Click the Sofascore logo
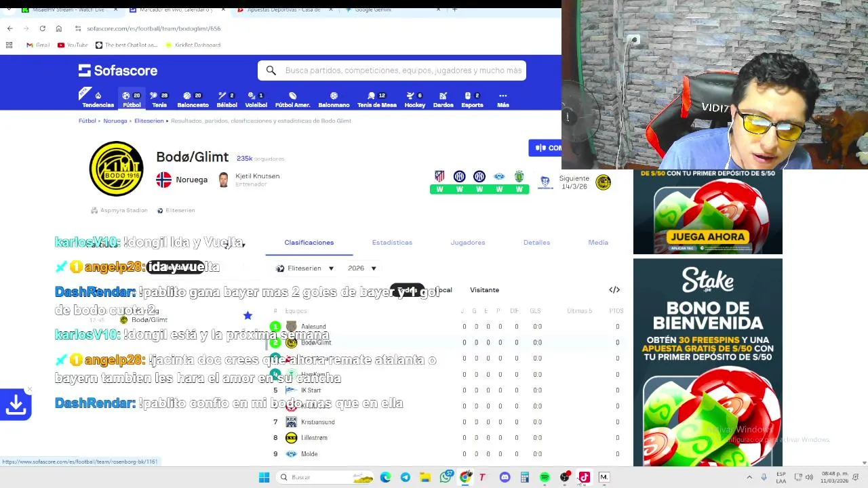 tap(118, 70)
